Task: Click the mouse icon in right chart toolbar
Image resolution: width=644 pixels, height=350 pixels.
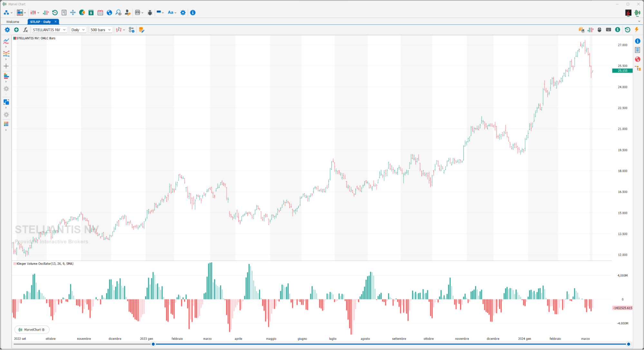Action: click(600, 30)
